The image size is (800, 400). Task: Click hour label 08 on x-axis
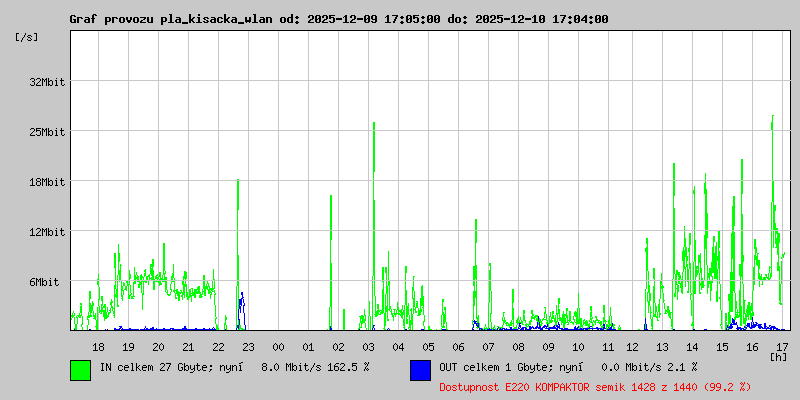pos(518,347)
